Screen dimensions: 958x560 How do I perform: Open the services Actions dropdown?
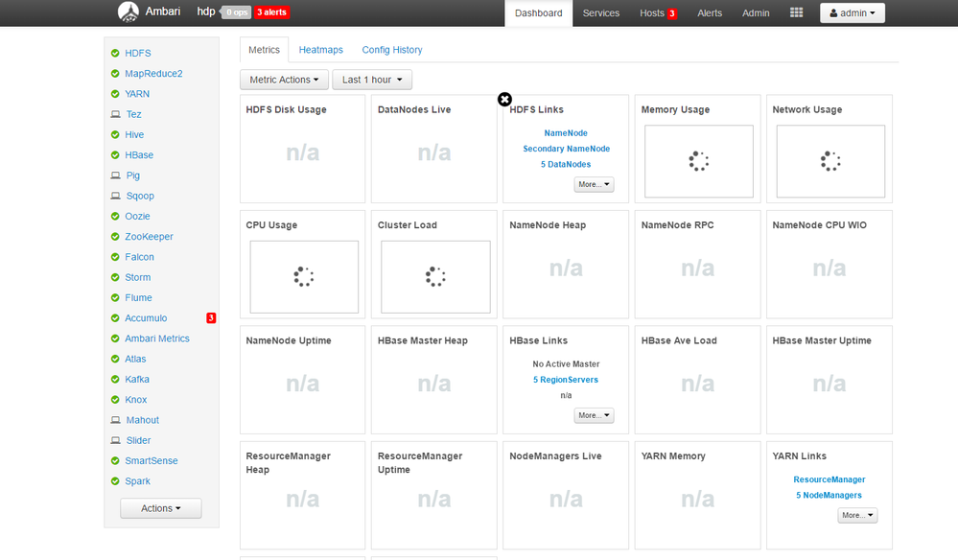[161, 508]
